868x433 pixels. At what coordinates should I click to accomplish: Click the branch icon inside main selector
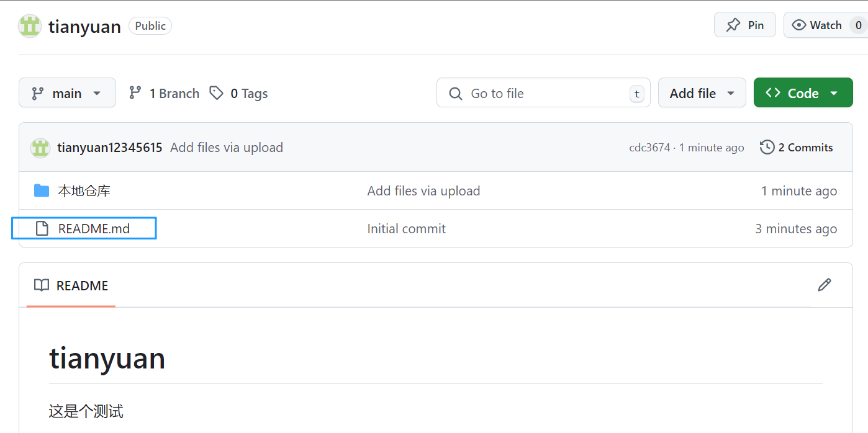[x=38, y=93]
